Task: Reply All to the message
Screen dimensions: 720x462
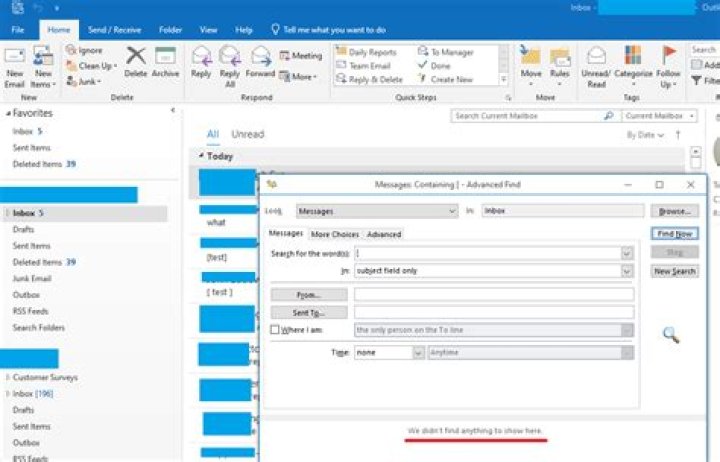Action: pos(230,67)
